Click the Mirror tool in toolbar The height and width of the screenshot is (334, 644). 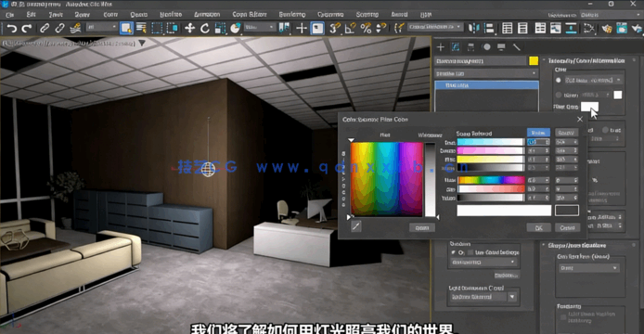[x=473, y=29]
